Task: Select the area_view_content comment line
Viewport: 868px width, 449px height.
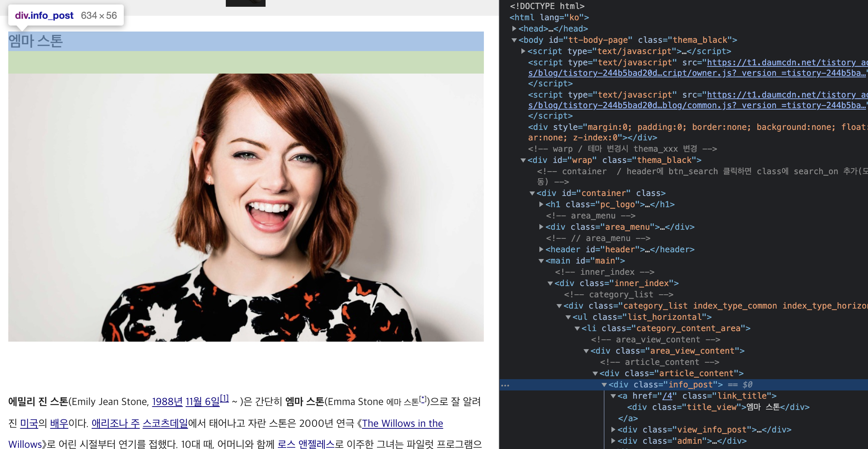Action: click(656, 339)
